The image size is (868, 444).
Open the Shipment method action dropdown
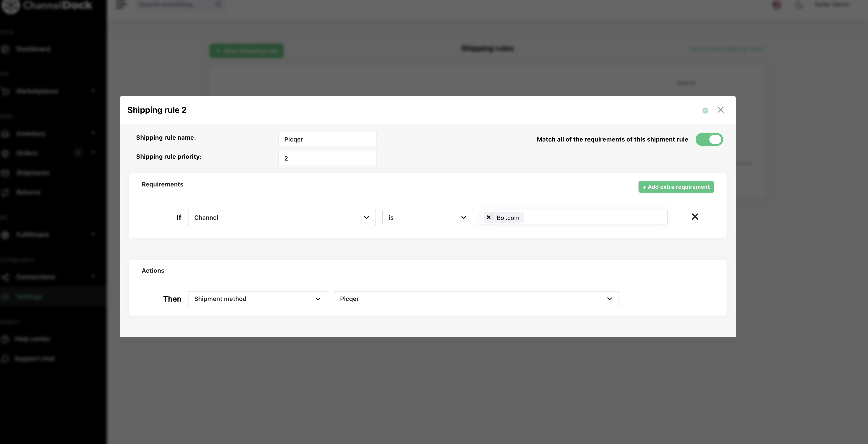[x=257, y=299]
